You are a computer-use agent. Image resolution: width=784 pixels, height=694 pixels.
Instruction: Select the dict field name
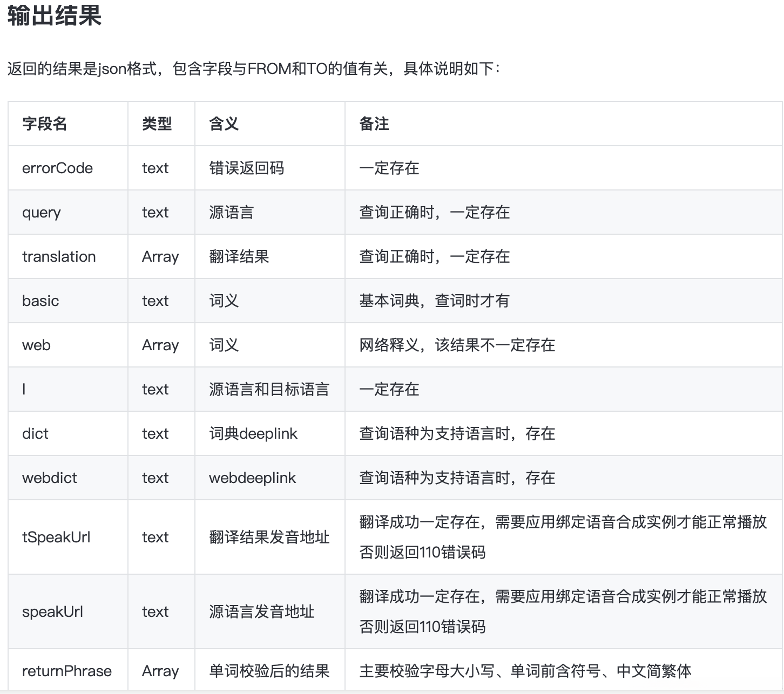point(35,433)
